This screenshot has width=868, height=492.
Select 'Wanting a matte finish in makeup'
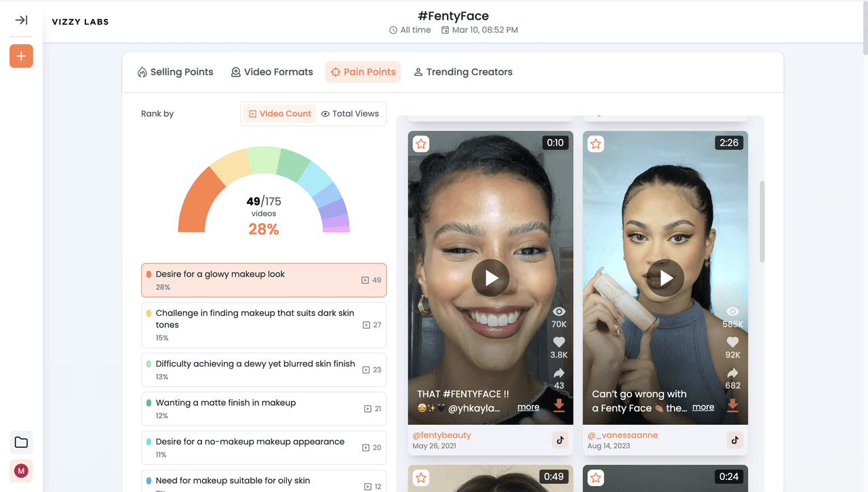[264, 409]
